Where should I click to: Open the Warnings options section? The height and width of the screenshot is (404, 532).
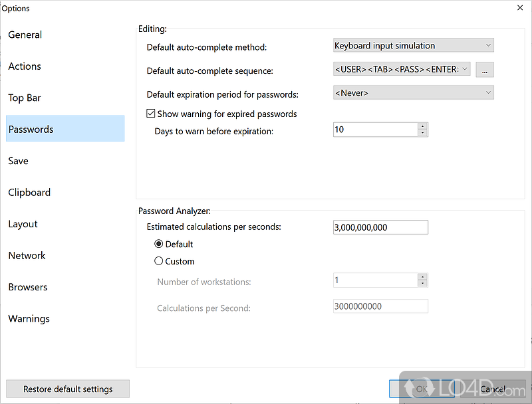coord(29,319)
